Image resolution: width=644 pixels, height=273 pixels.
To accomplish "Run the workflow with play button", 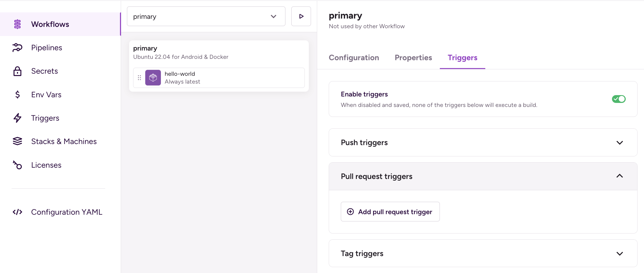I will [x=301, y=16].
